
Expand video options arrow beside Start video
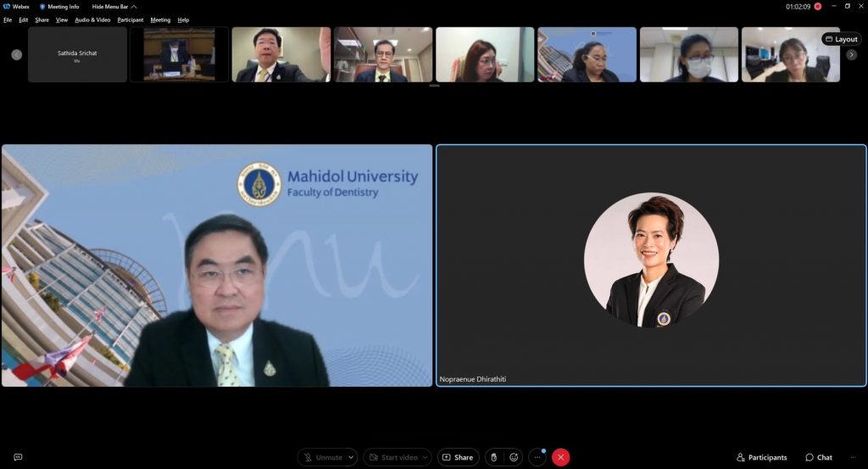[426, 457]
